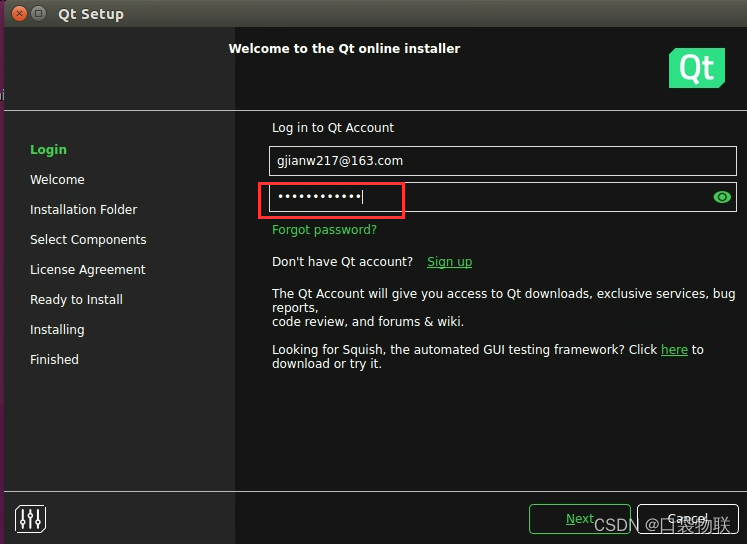Close the Qt Setup window
The height and width of the screenshot is (544, 747).
[19, 13]
